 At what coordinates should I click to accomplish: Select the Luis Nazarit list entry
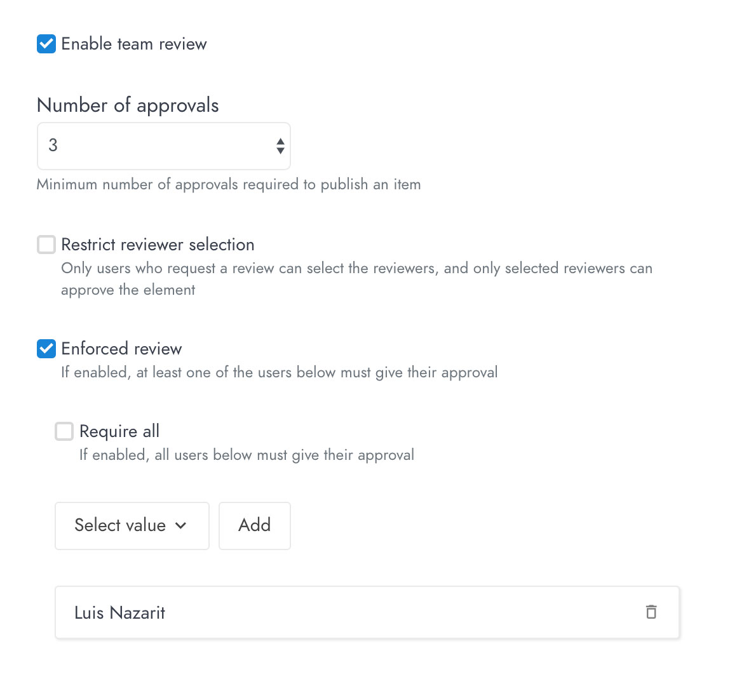click(x=367, y=612)
